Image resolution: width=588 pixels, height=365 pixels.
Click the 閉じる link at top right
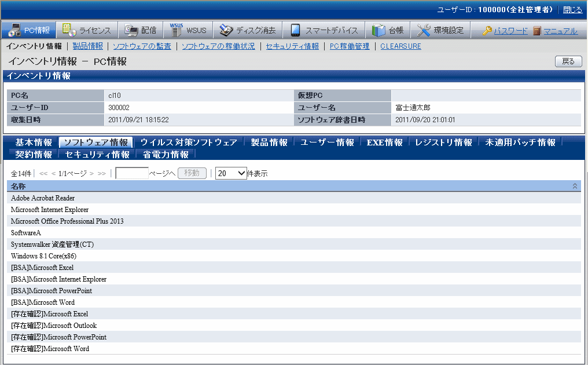point(572,10)
